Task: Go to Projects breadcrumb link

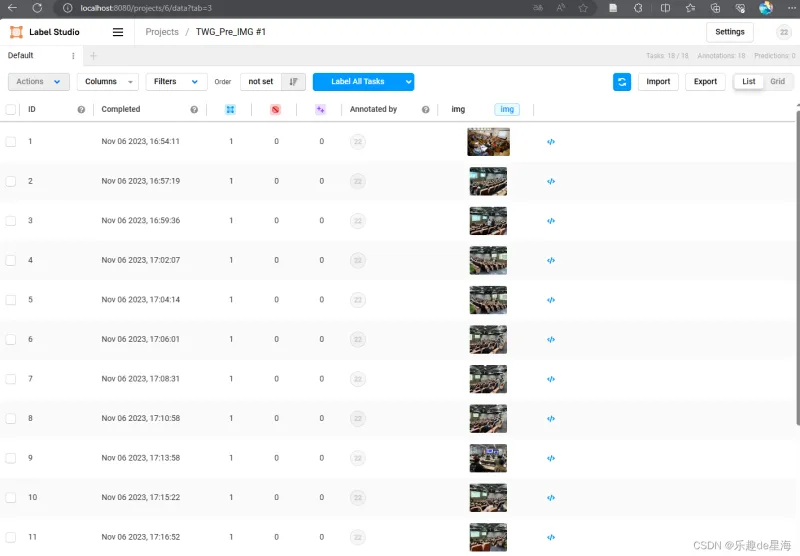Action: click(x=162, y=32)
